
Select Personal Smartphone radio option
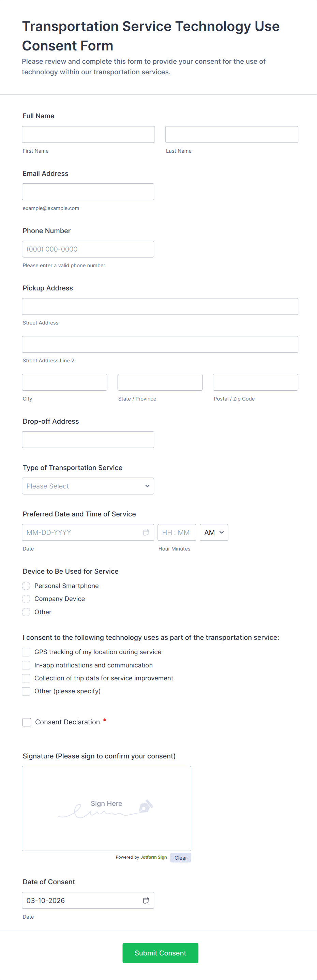26,586
